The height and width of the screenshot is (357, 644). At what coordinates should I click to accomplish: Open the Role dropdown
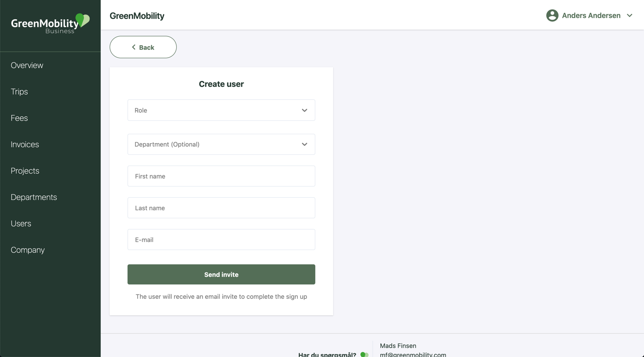221,110
